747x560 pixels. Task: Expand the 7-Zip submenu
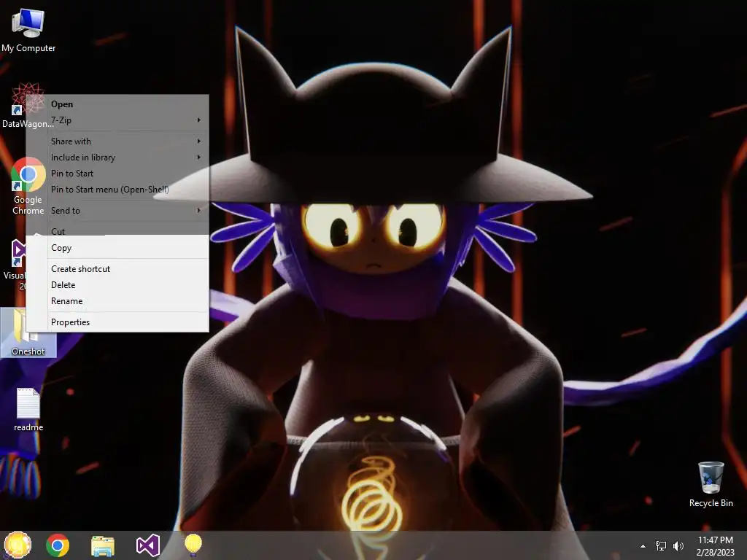click(x=117, y=120)
